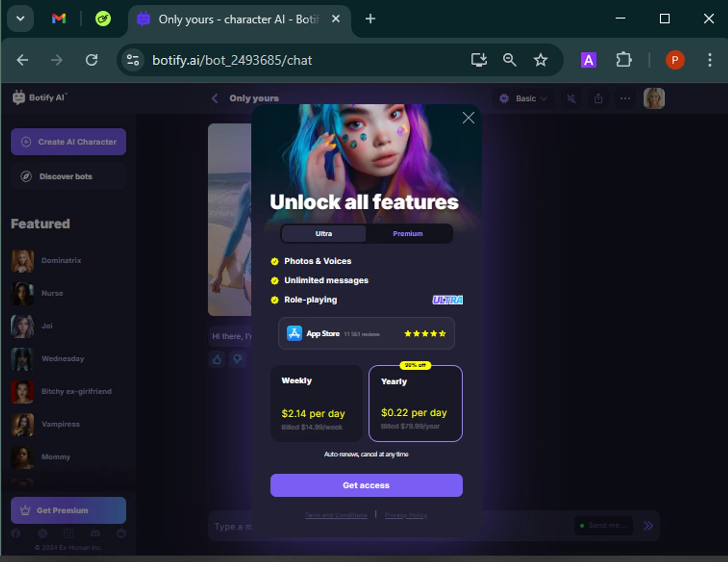Click the bot beach image in chat

coord(230,220)
